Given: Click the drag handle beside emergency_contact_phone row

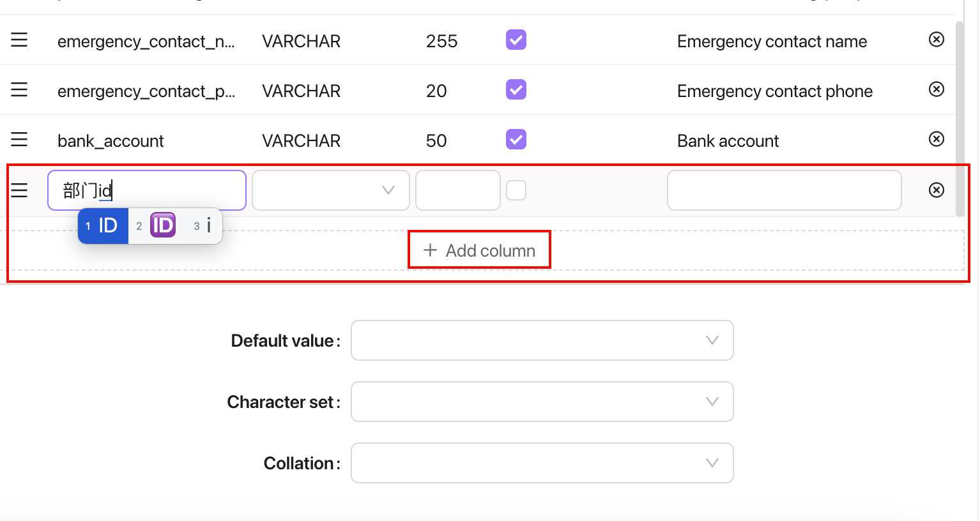Looking at the screenshot, I should [19, 89].
